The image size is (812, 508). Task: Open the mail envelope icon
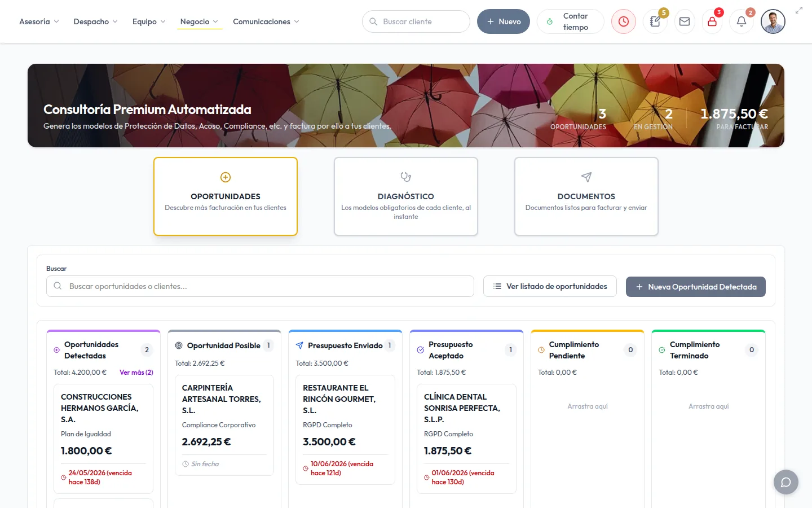pyautogui.click(x=685, y=21)
